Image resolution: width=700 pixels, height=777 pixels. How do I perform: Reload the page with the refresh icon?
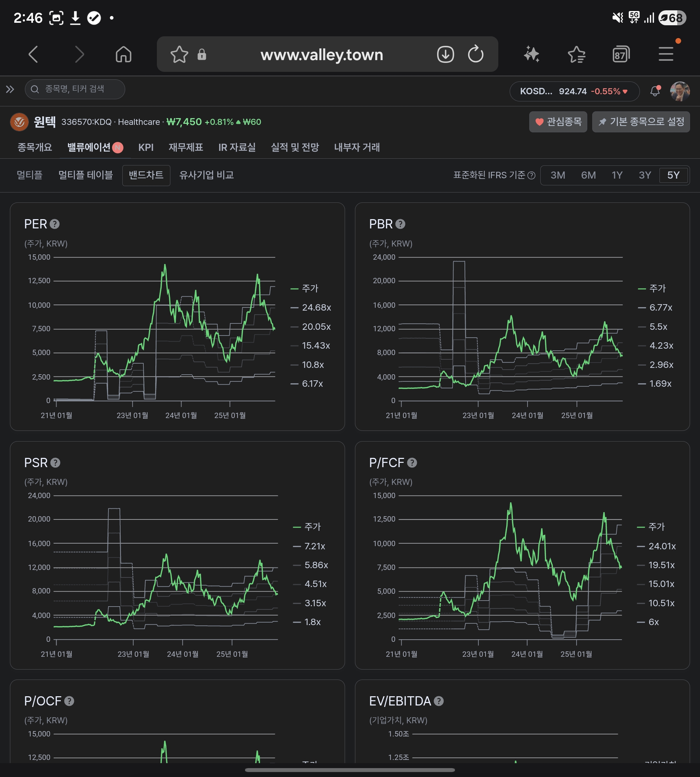[476, 54]
